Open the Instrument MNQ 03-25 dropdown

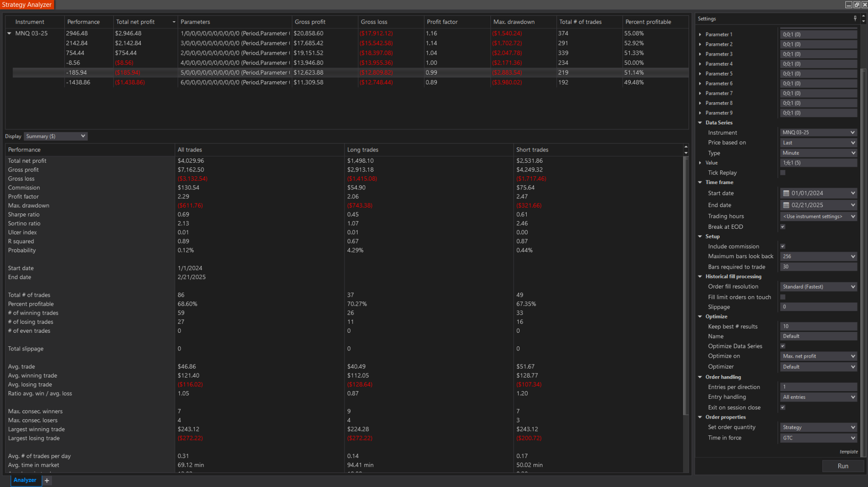point(819,132)
